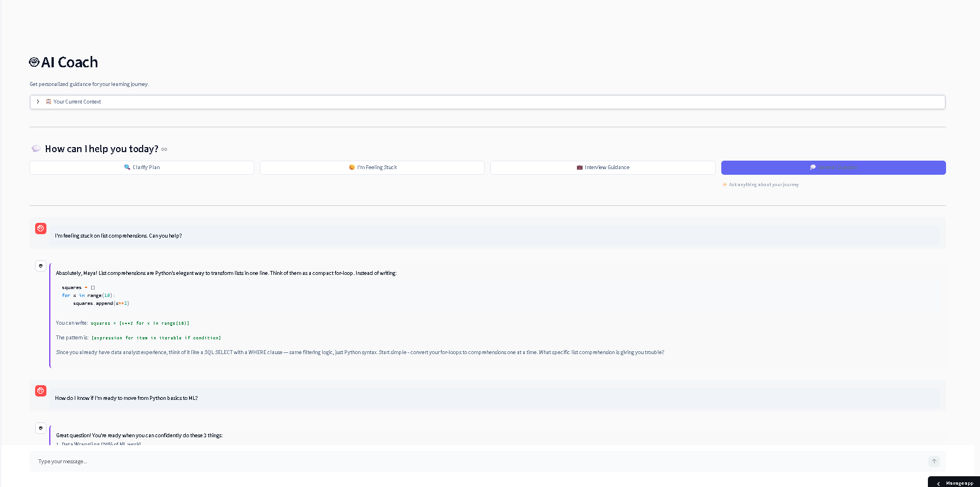Click the "How do I know if I'm ready" message
Image resolution: width=980 pixels, height=487 pixels.
click(126, 398)
